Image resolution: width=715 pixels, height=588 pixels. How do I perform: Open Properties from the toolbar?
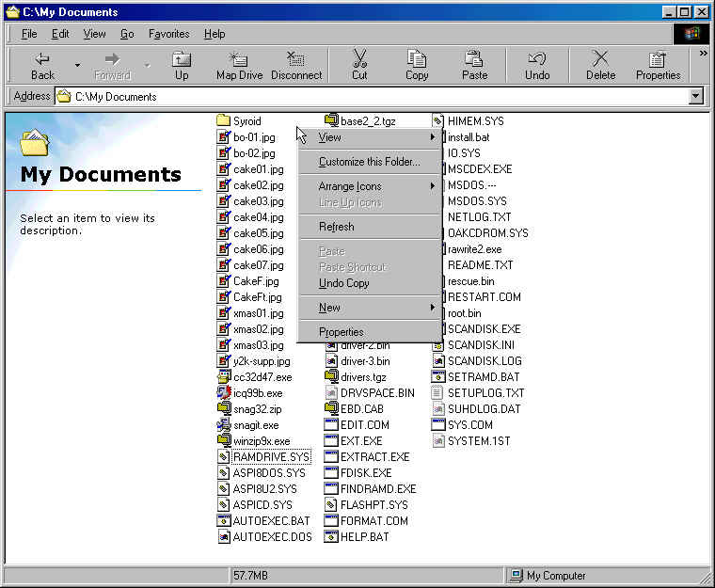658,65
